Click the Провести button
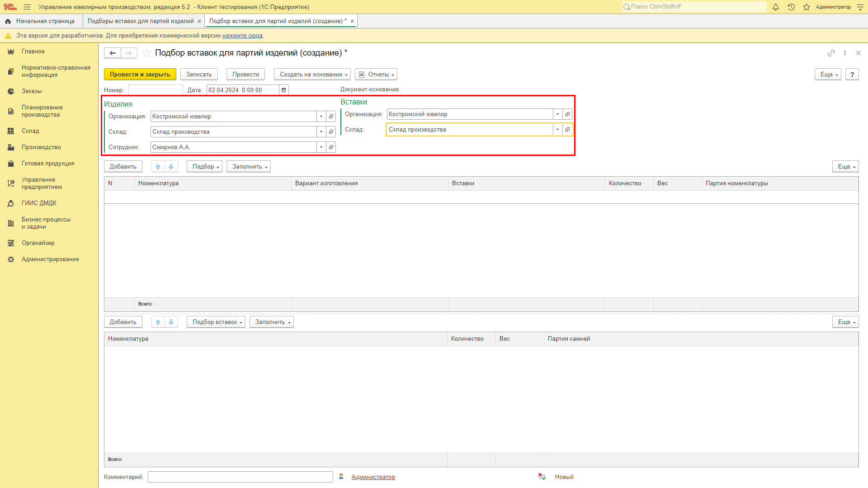868x488 pixels. point(245,75)
